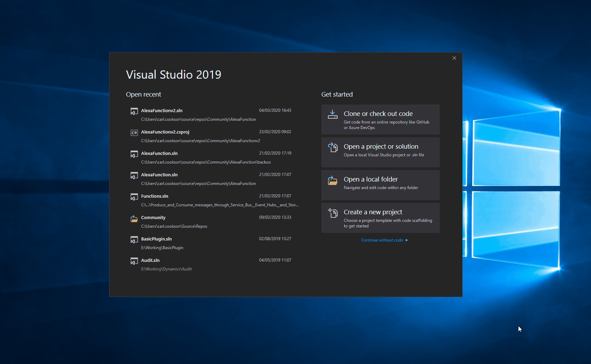Viewport: 591px width, 364px height.
Task: Click the Choose a project template description
Action: [388, 223]
